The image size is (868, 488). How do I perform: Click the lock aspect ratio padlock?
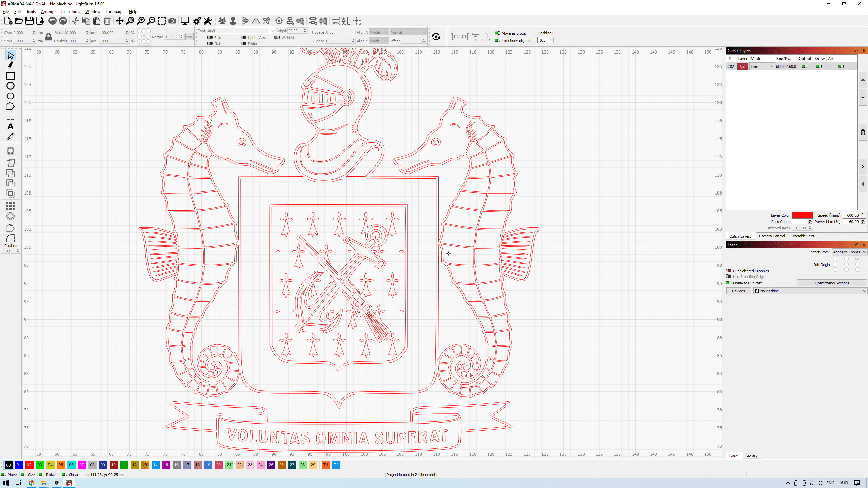pyautogui.click(x=48, y=37)
